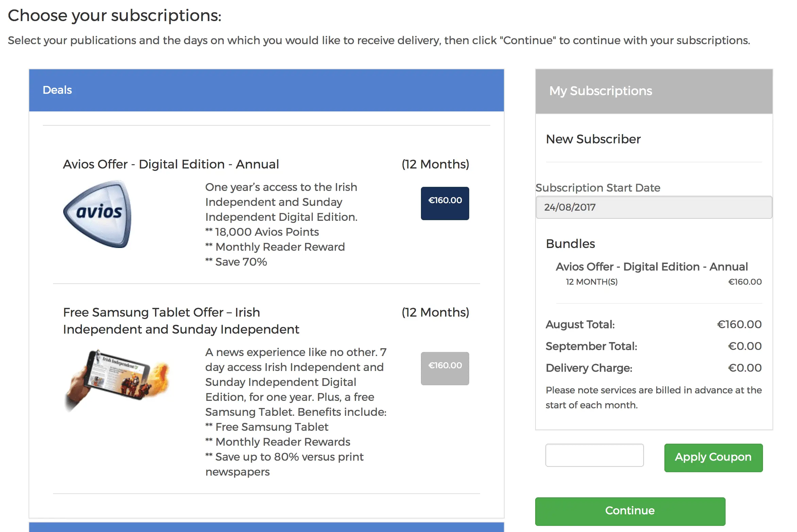Click the New Subscriber heading
Viewport: 797px width, 532px height.
pos(593,139)
